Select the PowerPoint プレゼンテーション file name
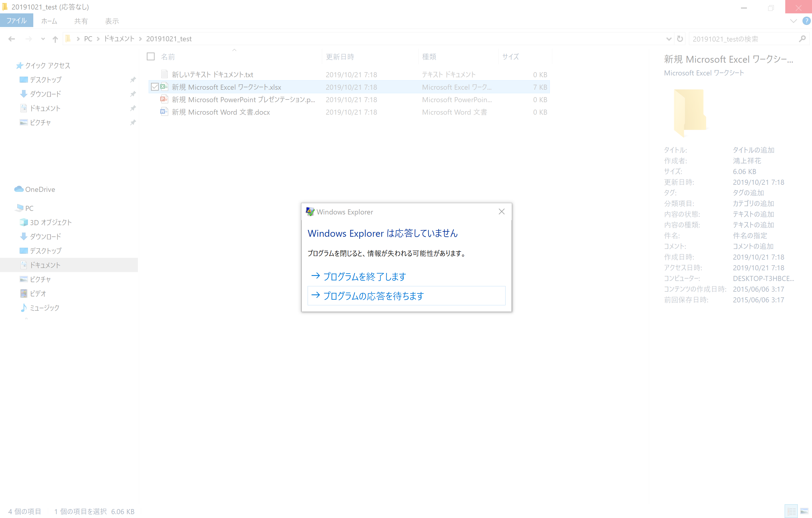 click(x=243, y=100)
